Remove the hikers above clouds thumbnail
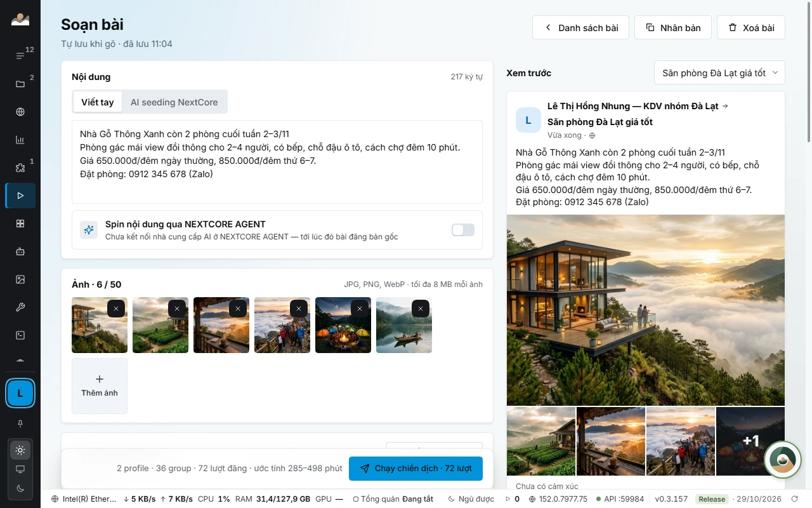 [x=299, y=309]
